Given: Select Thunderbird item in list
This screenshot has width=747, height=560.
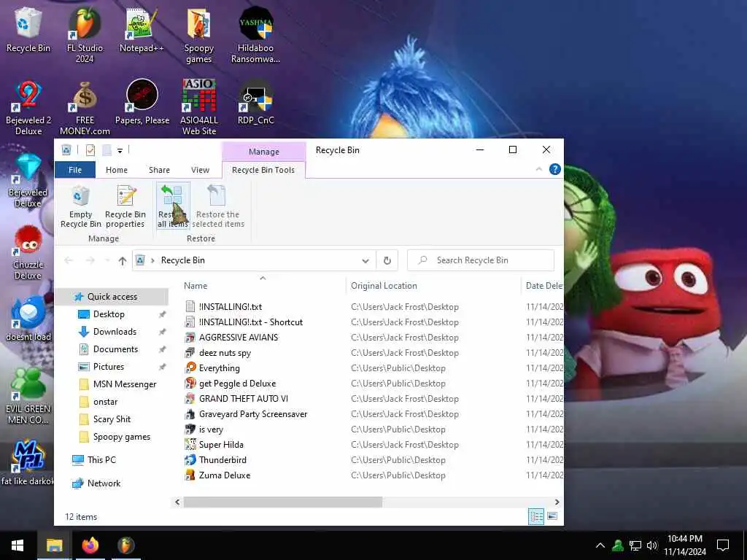Looking at the screenshot, I should point(222,460).
